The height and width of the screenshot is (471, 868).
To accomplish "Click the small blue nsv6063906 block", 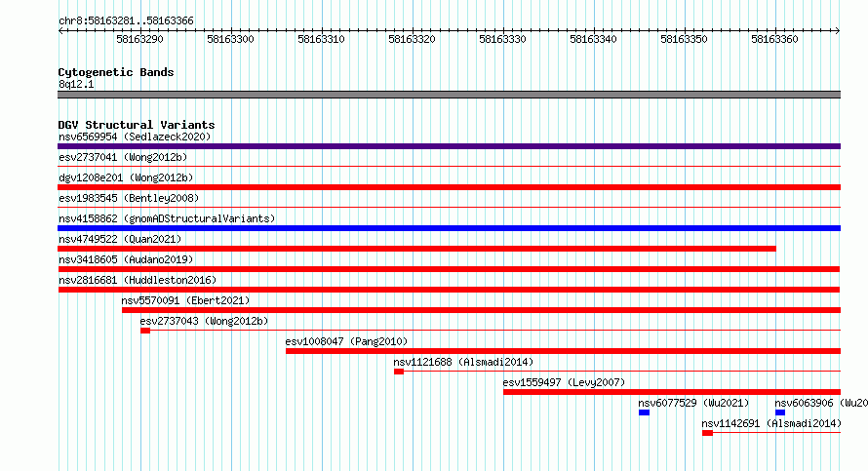I will (780, 412).
